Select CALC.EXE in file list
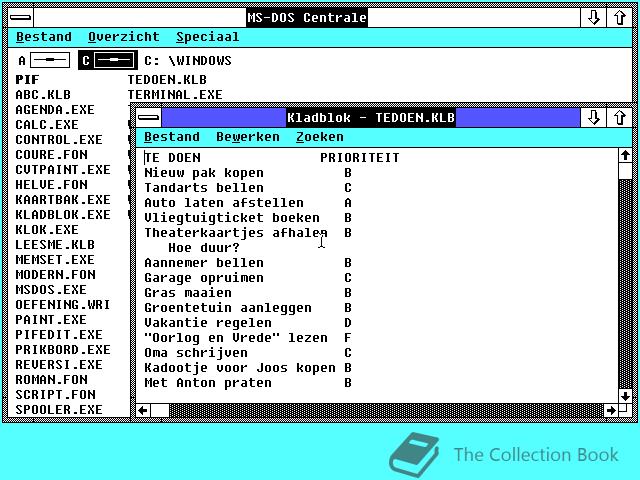Image resolution: width=640 pixels, height=480 pixels. [x=47, y=124]
